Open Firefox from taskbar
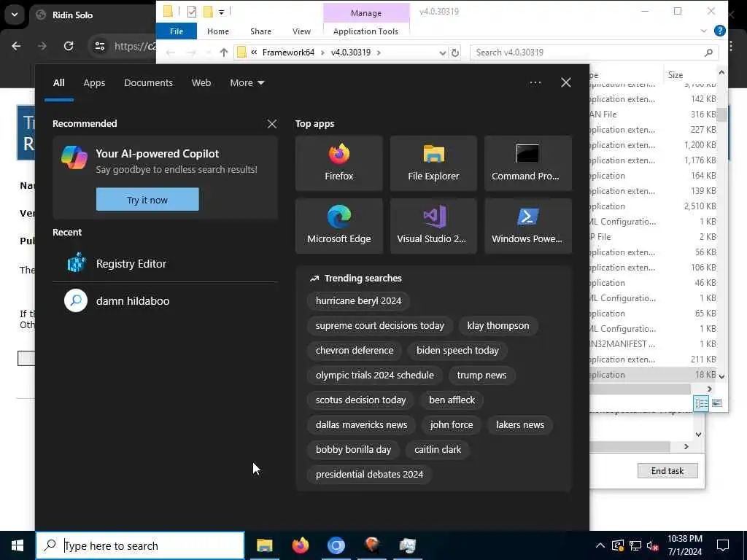Screen dimensions: 747x560 coord(300,545)
